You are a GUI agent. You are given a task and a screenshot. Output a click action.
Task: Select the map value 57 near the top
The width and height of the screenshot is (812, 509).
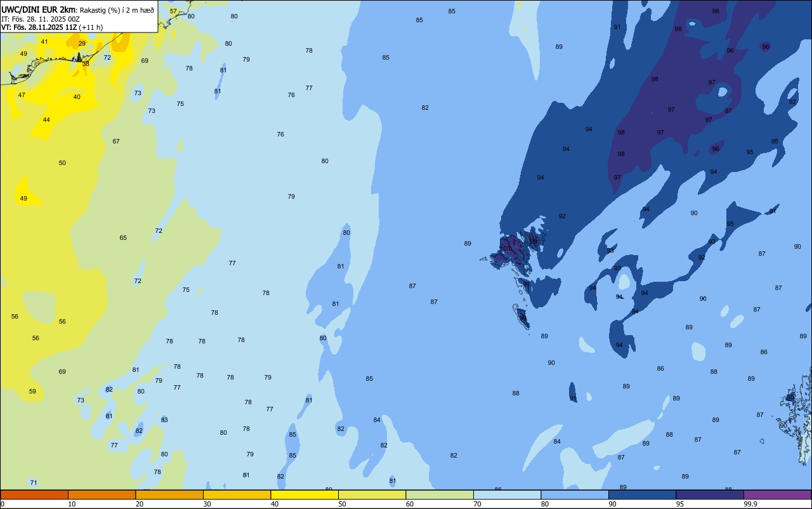(x=173, y=11)
